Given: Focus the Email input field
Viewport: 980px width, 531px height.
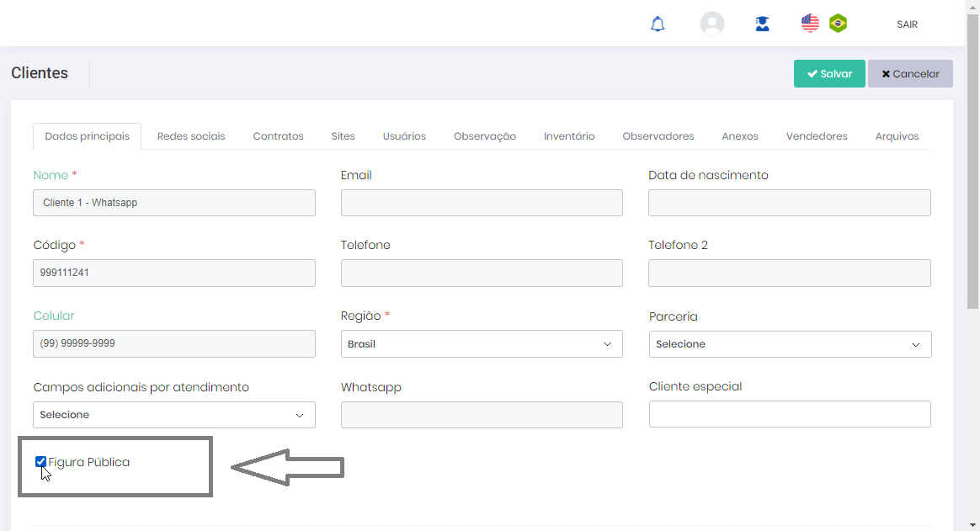Looking at the screenshot, I should click(x=482, y=203).
